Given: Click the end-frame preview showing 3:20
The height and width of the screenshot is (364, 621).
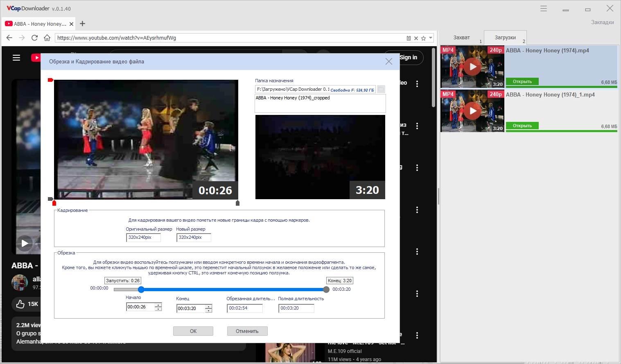Looking at the screenshot, I should point(320,157).
